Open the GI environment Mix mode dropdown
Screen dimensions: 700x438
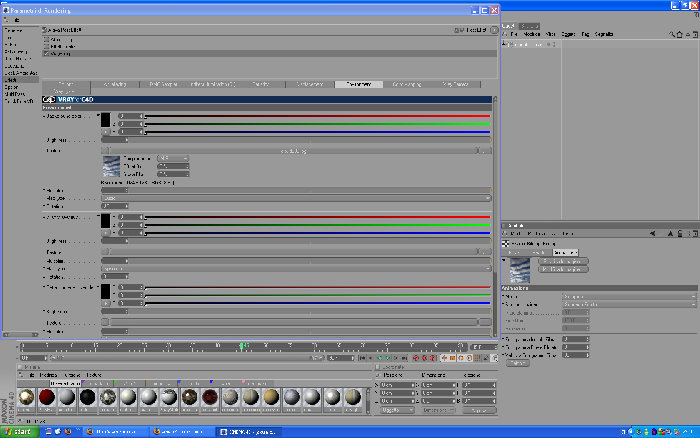point(296,269)
